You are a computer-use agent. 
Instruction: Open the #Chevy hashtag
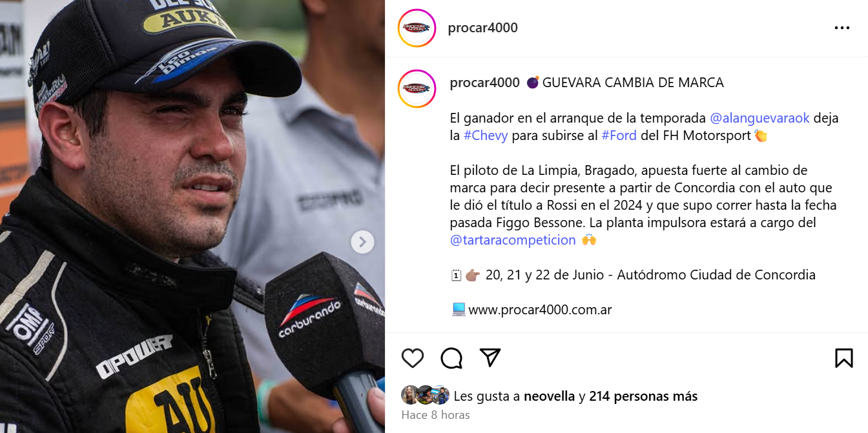coord(486,136)
